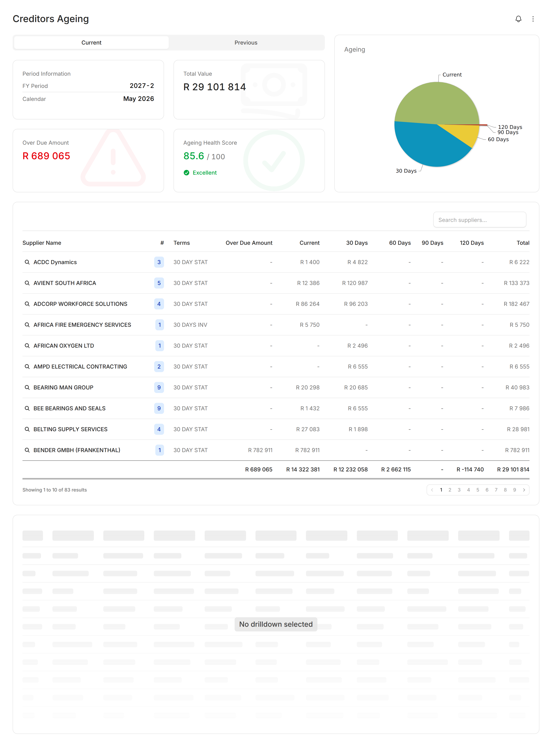Select page 1 in pagination

pyautogui.click(x=441, y=490)
